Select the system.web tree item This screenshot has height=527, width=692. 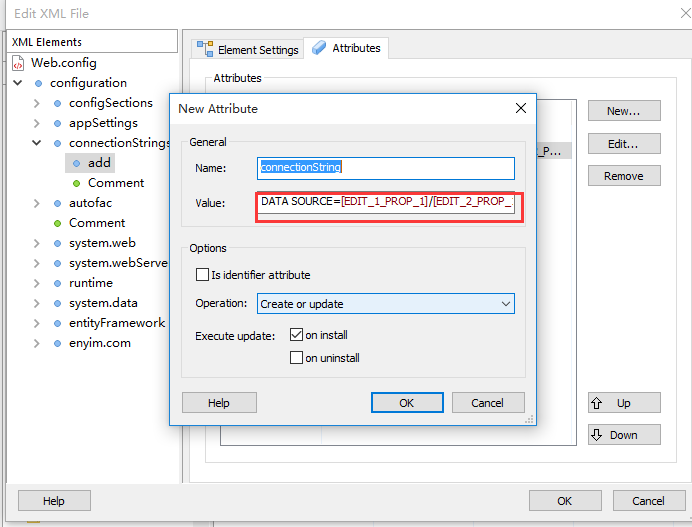coord(102,243)
